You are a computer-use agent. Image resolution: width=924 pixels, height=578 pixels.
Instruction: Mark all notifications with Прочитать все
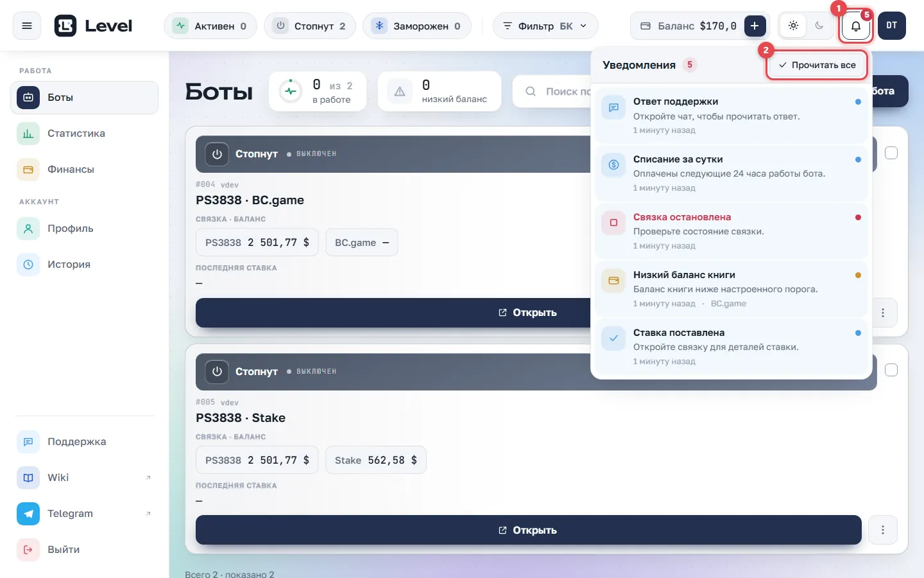817,65
